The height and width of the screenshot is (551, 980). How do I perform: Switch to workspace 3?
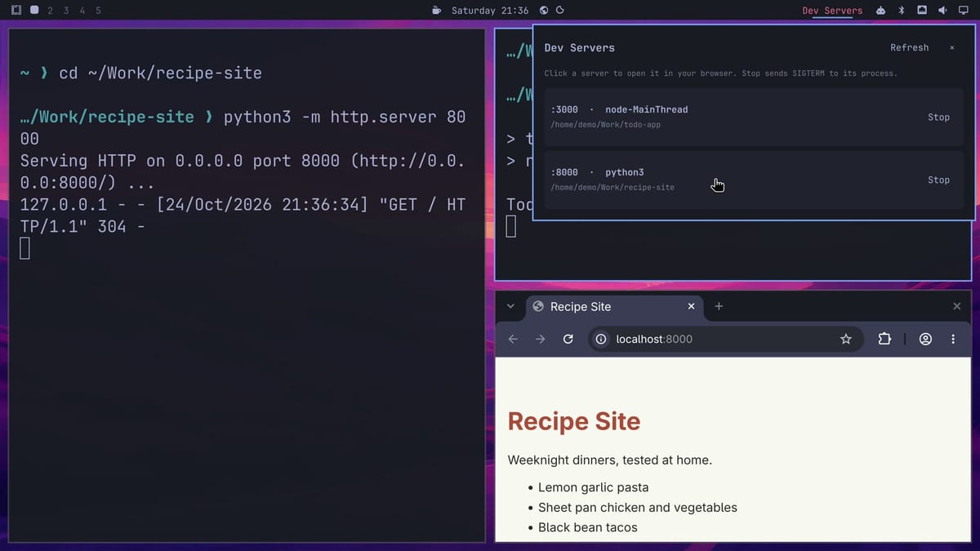tap(66, 11)
